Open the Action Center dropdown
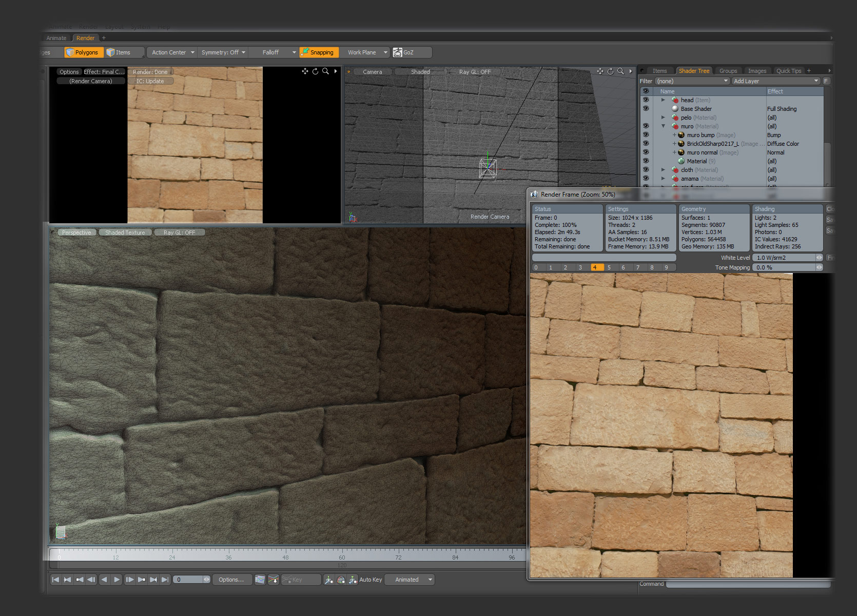Viewport: 857px width, 616px height. click(x=173, y=52)
